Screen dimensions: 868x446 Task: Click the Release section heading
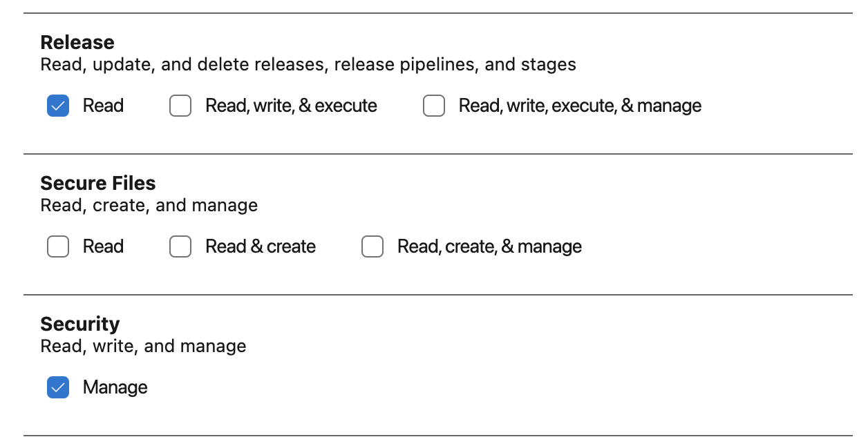point(77,42)
